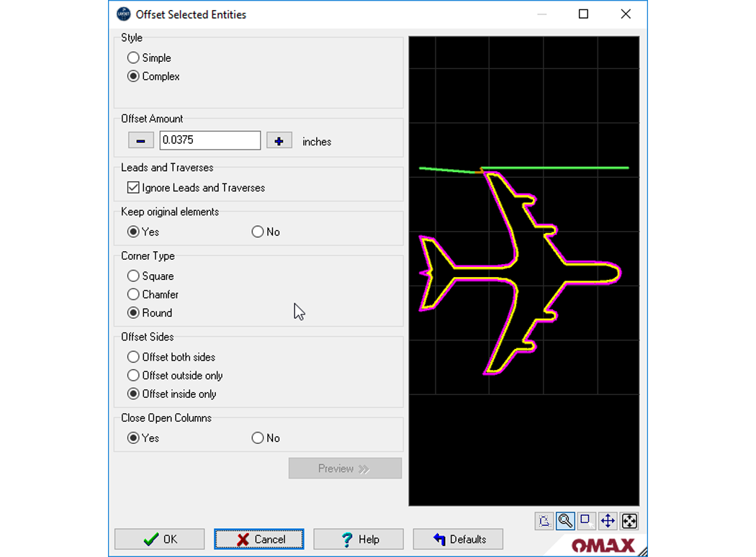Image resolution: width=756 pixels, height=557 pixels.
Task: Click the zoom extents icon
Action: (629, 521)
